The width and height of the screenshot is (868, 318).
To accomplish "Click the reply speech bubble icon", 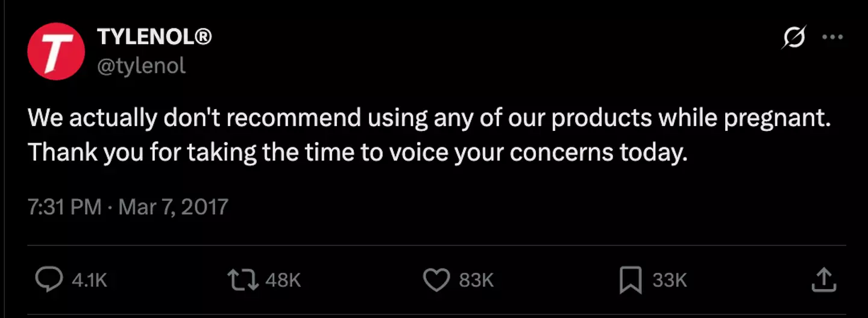I will pyautogui.click(x=45, y=279).
